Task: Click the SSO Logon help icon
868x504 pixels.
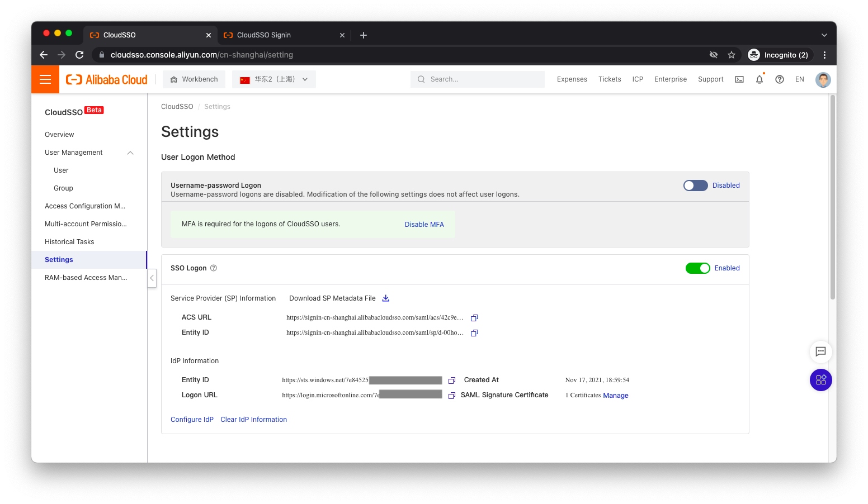Action: pyautogui.click(x=214, y=268)
